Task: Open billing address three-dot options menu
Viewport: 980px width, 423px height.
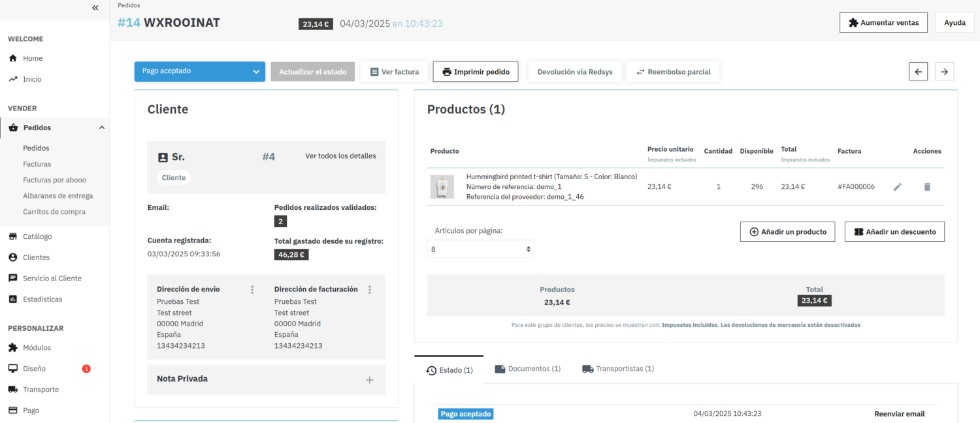Action: pyautogui.click(x=370, y=290)
